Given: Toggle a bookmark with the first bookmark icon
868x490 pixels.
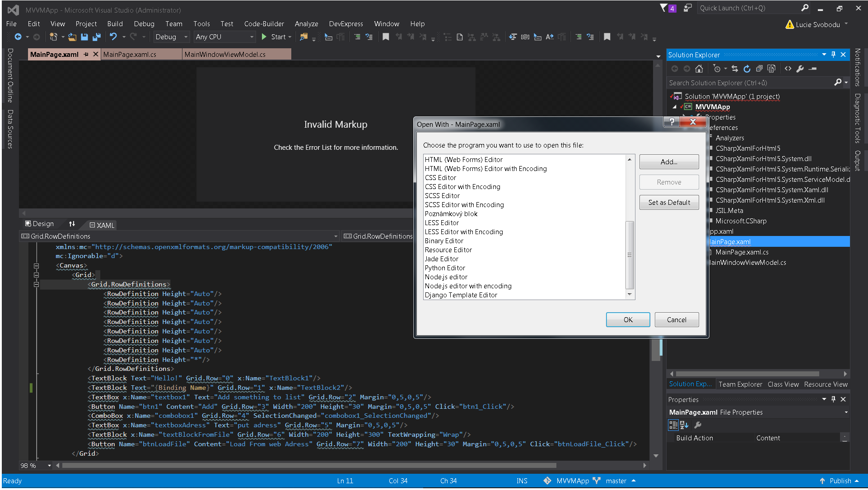Looking at the screenshot, I should [386, 37].
